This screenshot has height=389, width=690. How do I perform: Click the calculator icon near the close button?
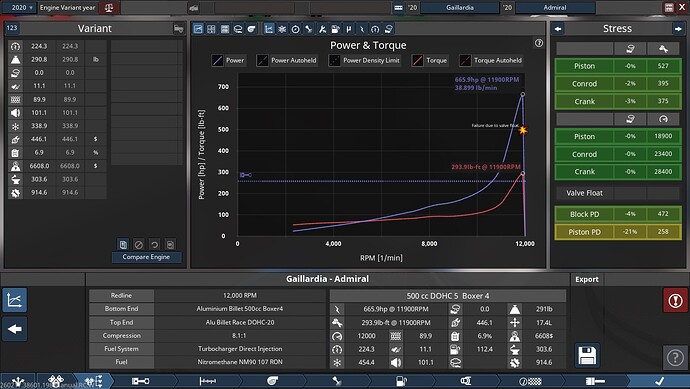click(669, 7)
